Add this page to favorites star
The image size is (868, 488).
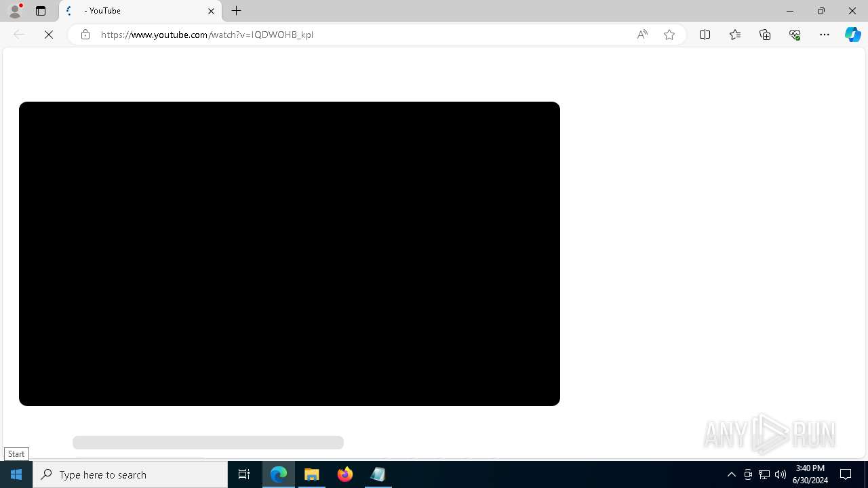[x=669, y=35]
